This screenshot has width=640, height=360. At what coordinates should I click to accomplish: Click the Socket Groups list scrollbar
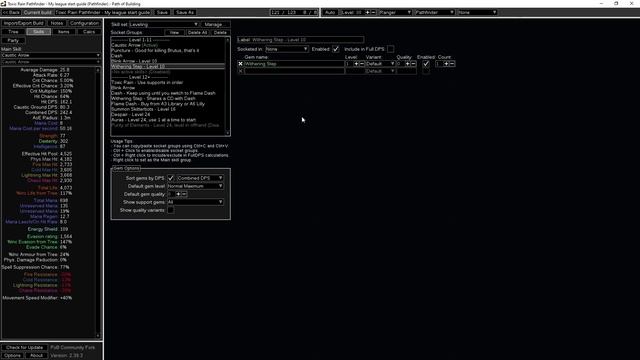pos(228,86)
